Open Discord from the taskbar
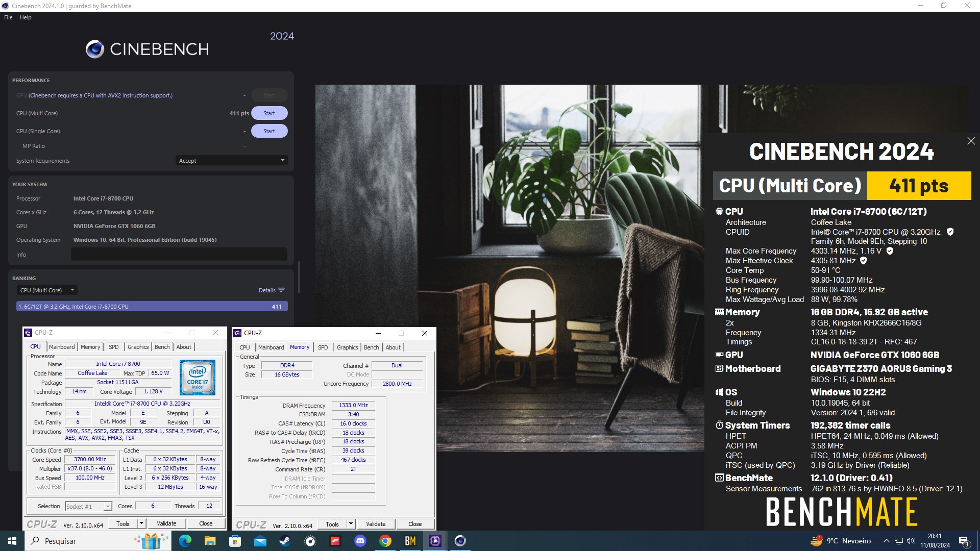Image resolution: width=980 pixels, height=551 pixels. tap(360, 541)
